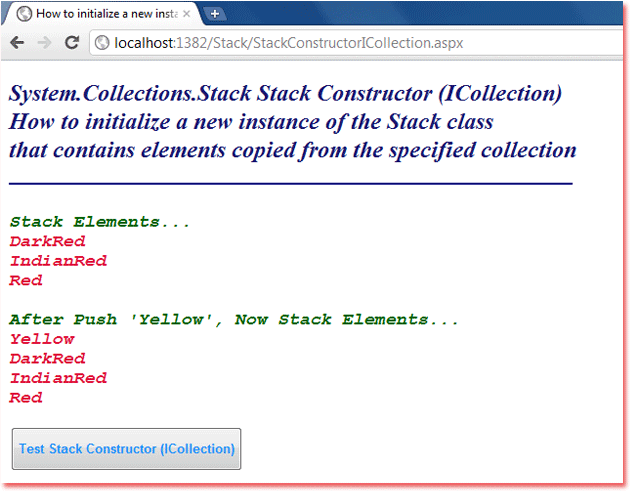The height and width of the screenshot is (493, 637).
Task: Click the forward navigation arrow
Action: point(44,42)
